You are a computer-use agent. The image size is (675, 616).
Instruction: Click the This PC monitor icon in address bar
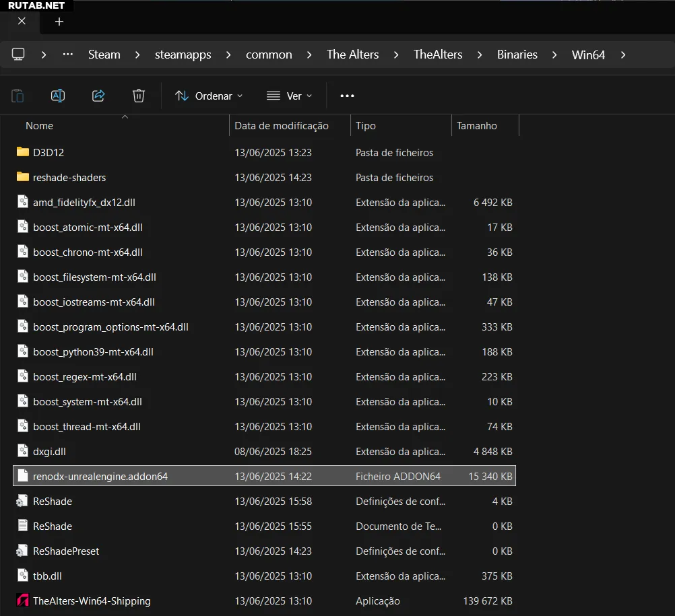click(18, 55)
